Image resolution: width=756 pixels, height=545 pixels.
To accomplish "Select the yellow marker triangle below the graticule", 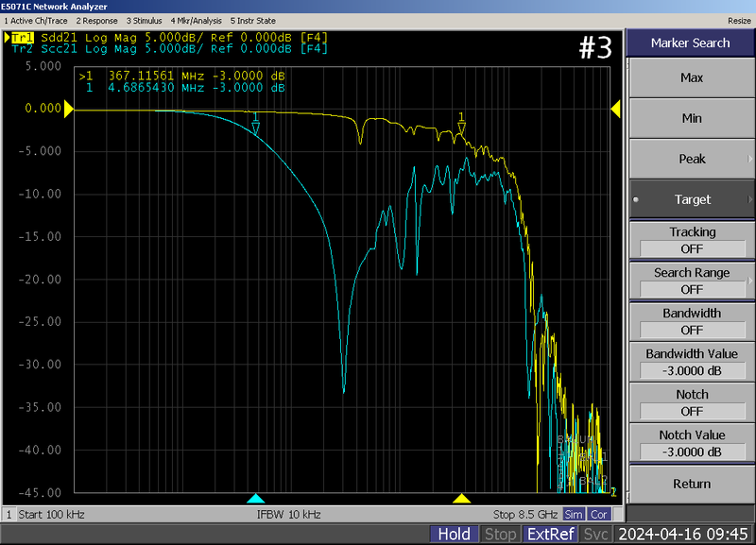I will pos(462,496).
